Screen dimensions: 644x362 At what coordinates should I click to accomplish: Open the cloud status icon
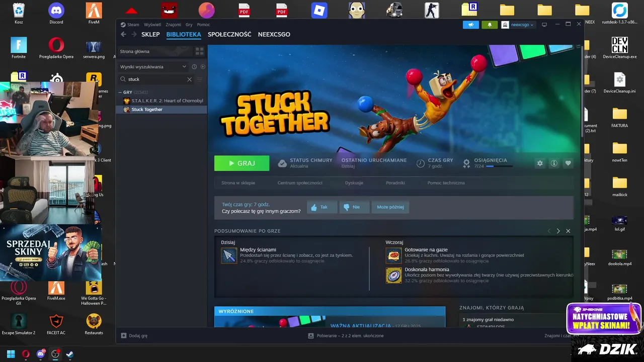point(283,163)
